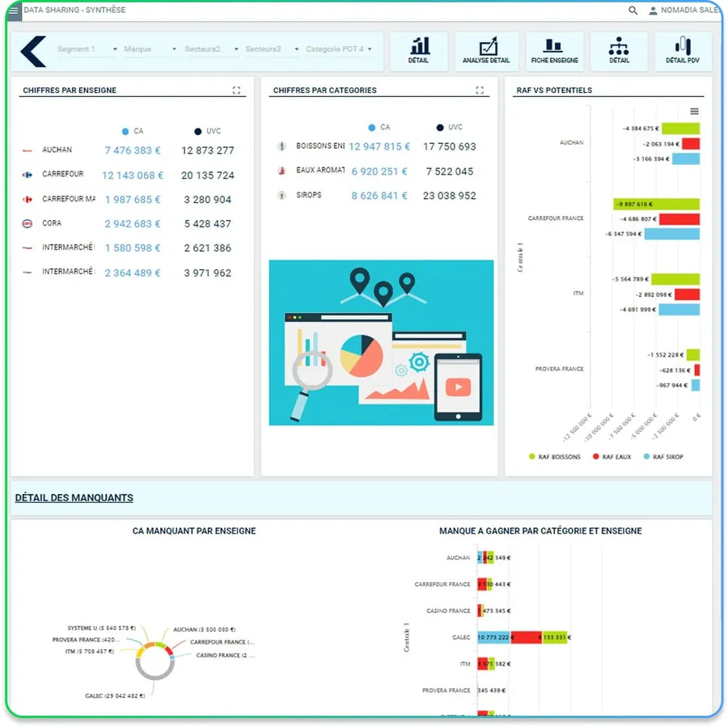Viewport: 728px width, 727px height.
Task: Open the Fiche Enseigne button
Action: click(x=554, y=51)
